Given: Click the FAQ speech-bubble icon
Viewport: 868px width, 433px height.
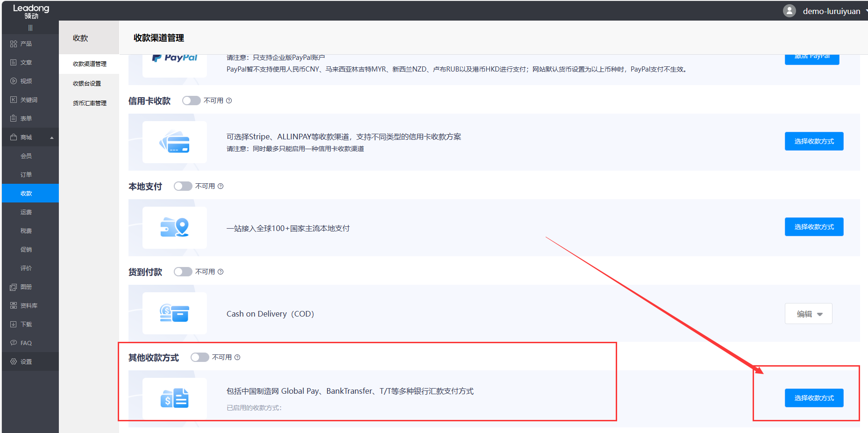Looking at the screenshot, I should (x=13, y=342).
